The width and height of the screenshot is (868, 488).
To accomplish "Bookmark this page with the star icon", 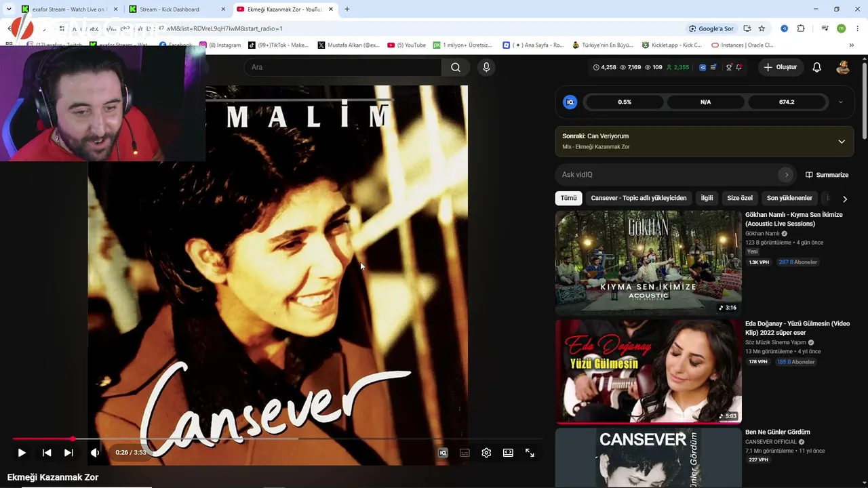I will [x=762, y=28].
